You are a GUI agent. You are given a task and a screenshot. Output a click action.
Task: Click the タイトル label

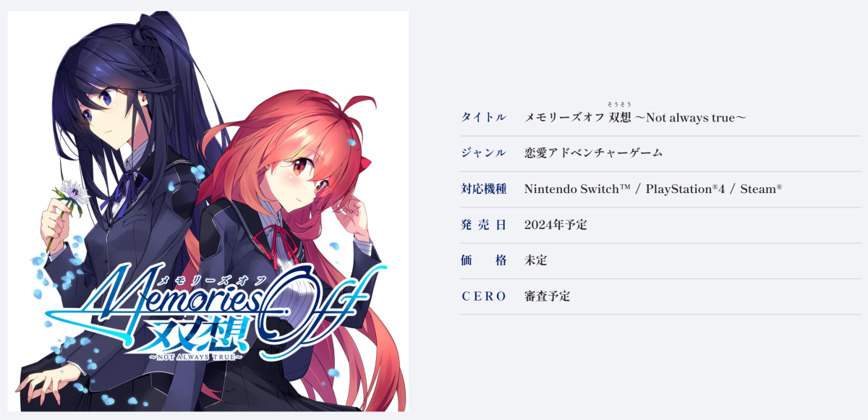coord(483,117)
